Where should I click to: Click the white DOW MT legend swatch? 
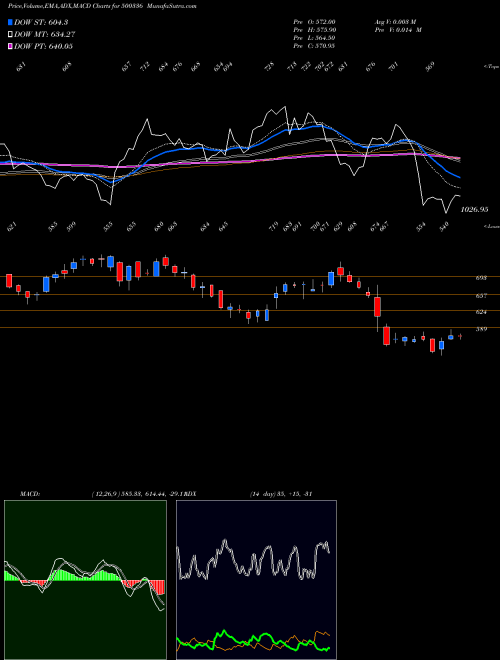point(11,34)
